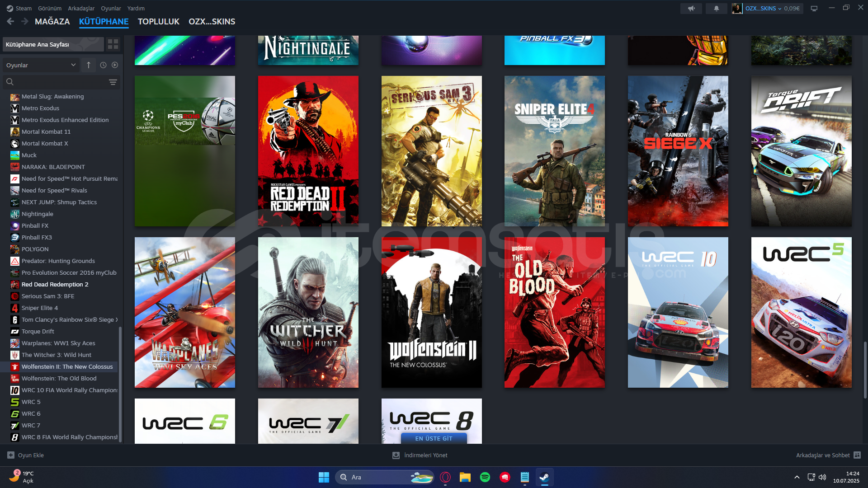This screenshot has height=488, width=868.
Task: Click the sort ascending arrow icon
Action: tap(89, 65)
